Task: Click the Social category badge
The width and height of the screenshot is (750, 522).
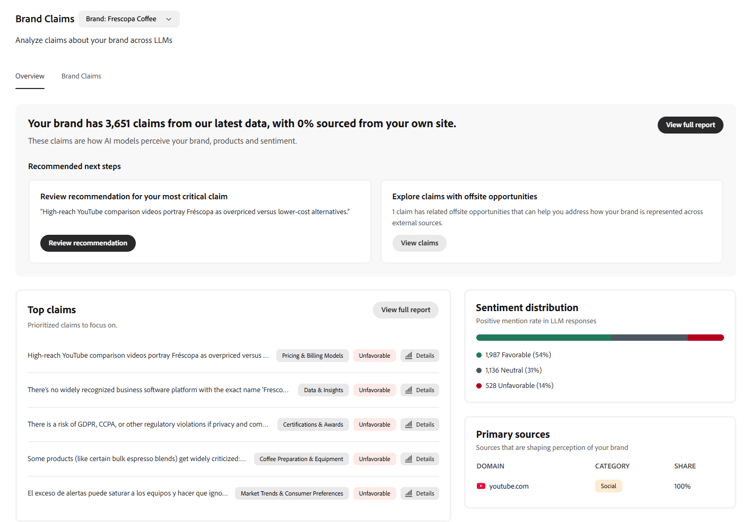Action: click(608, 486)
